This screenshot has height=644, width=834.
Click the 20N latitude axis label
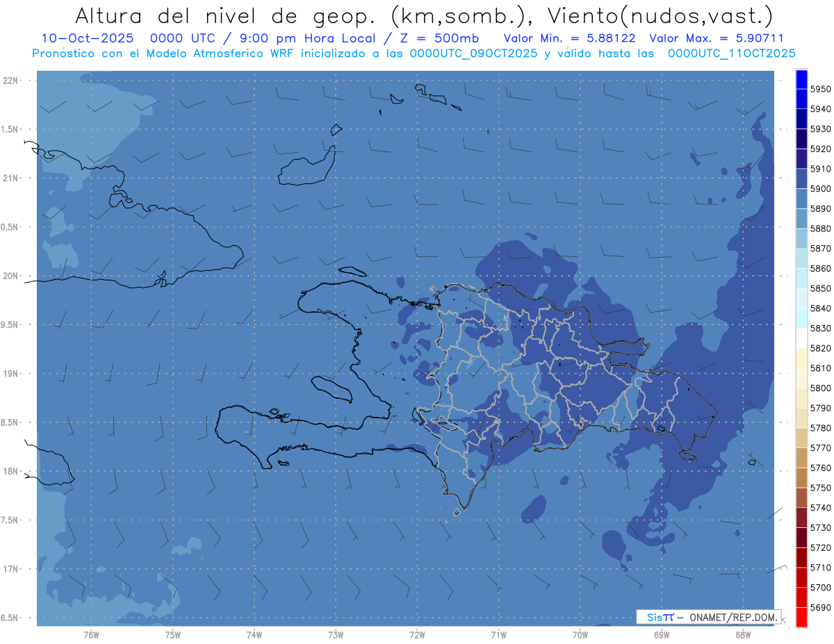coord(10,276)
